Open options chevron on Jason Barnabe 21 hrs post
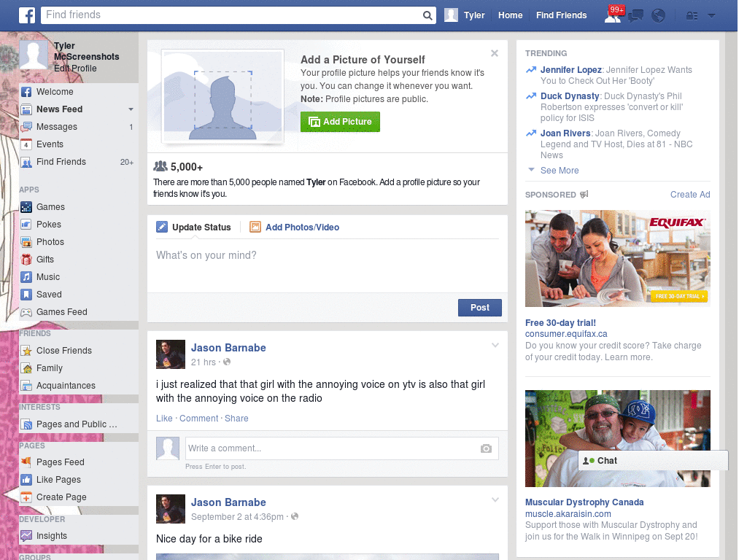Screen dimensions: 747x560 click(x=495, y=346)
